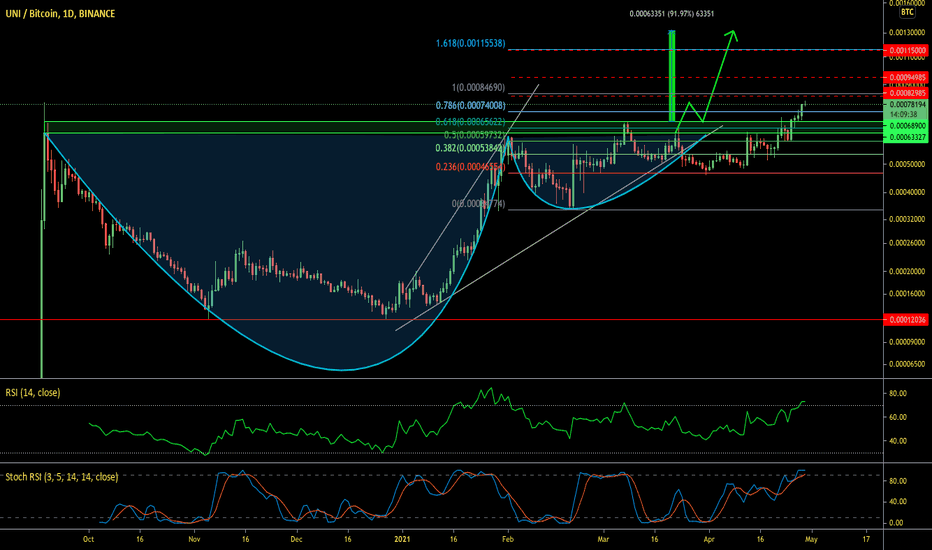Click the 14:09:38 bar countdown timer
The width and height of the screenshot is (932, 550).
coord(903,114)
